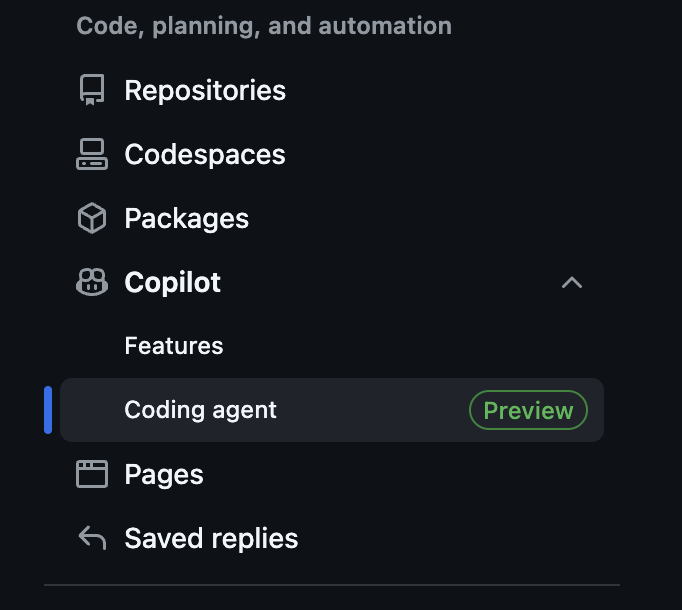
Task: Open Features under Copilot
Action: pos(174,346)
